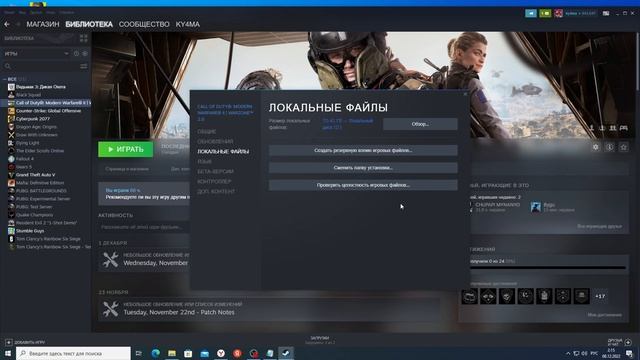This screenshot has height=360, width=640.
Task: Click the controller support icon on banner
Action: [x=624, y=128]
